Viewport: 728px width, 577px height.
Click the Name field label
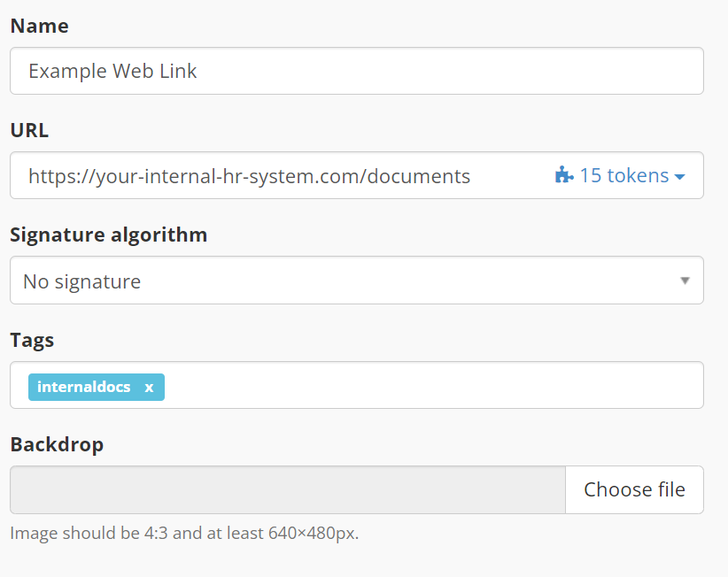click(40, 26)
